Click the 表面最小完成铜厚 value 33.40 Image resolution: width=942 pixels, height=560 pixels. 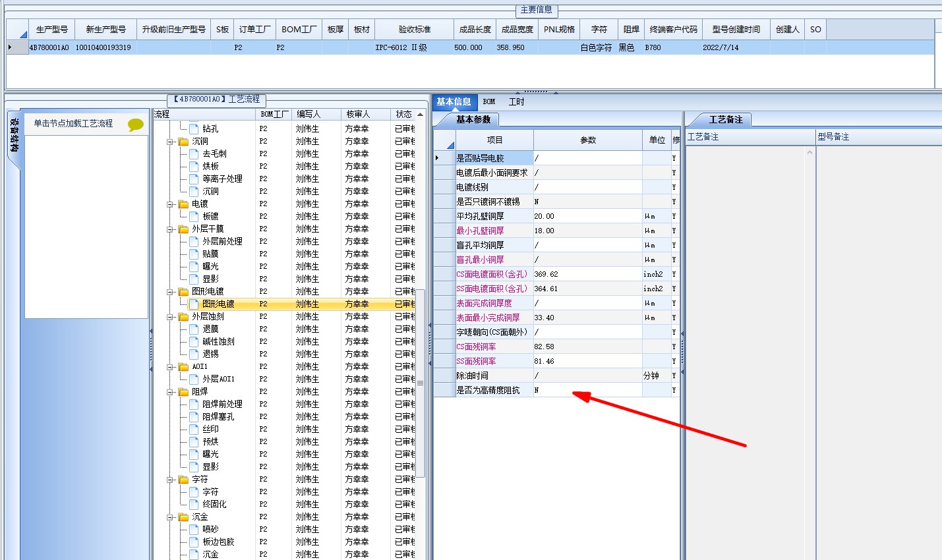point(587,318)
